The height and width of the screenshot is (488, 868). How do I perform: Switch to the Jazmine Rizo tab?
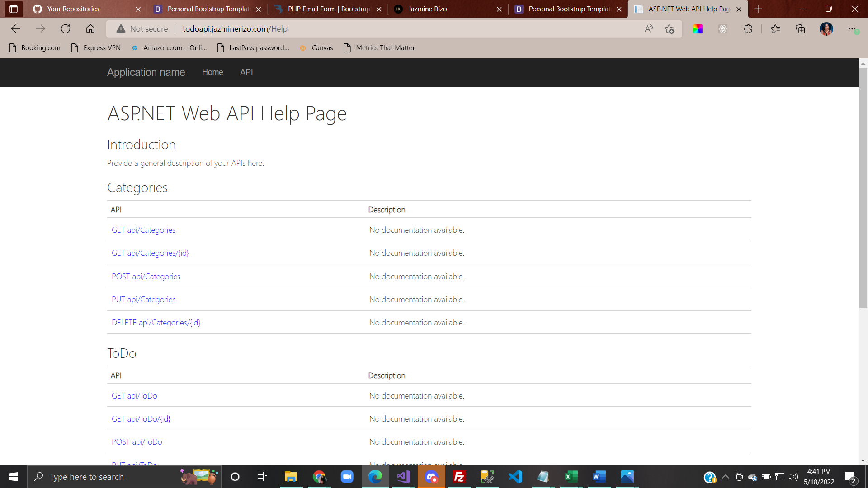[427, 9]
